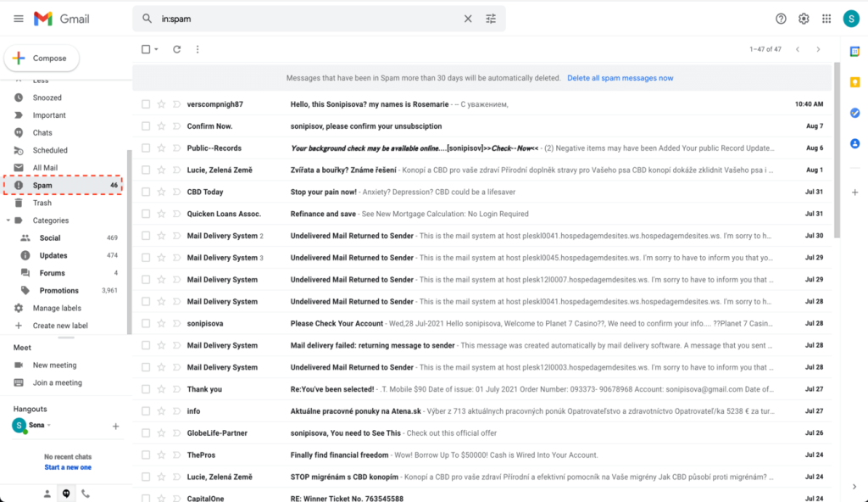Open the more options three-dot menu
868x502 pixels.
pos(198,49)
